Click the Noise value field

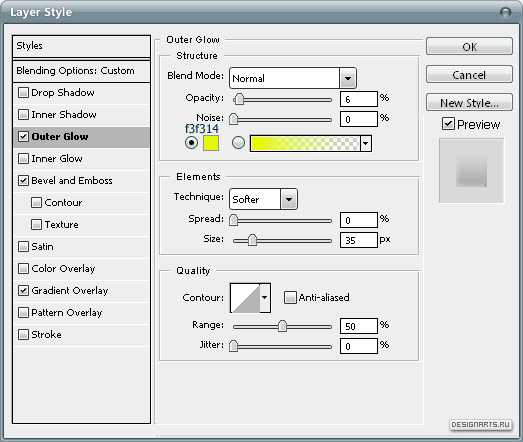[359, 119]
